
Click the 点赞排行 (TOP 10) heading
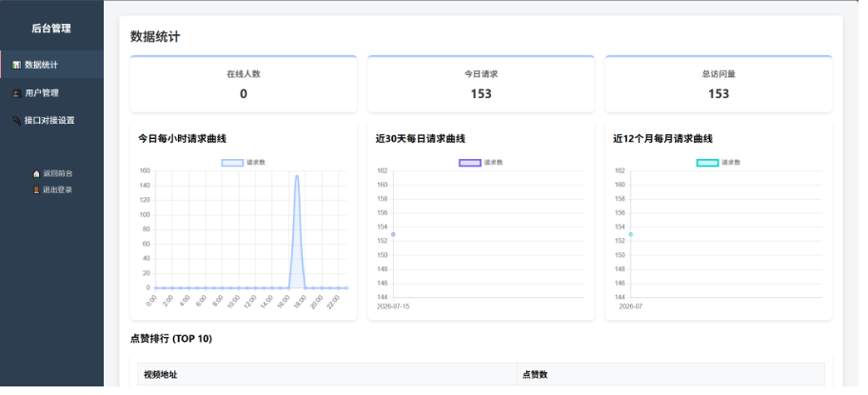pos(171,339)
